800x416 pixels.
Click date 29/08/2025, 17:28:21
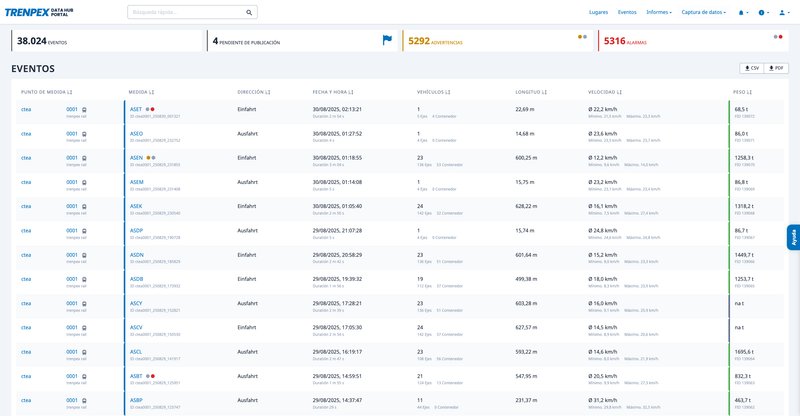(337, 303)
